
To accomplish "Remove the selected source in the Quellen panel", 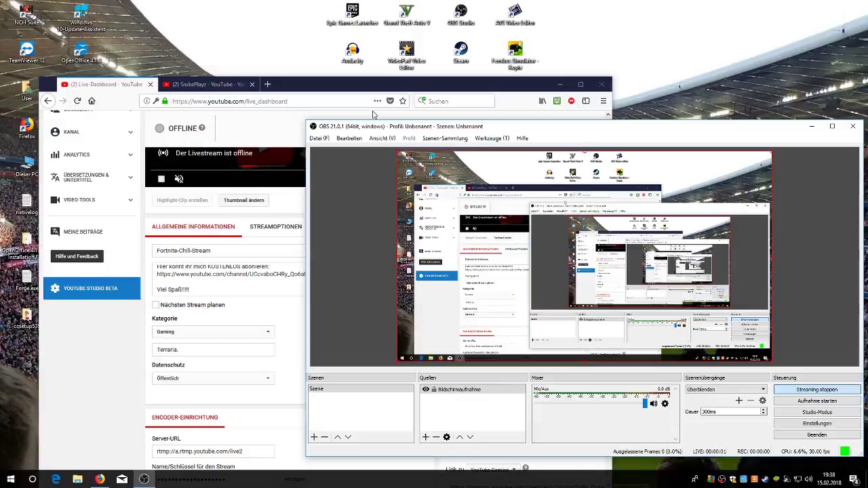I will pyautogui.click(x=435, y=437).
